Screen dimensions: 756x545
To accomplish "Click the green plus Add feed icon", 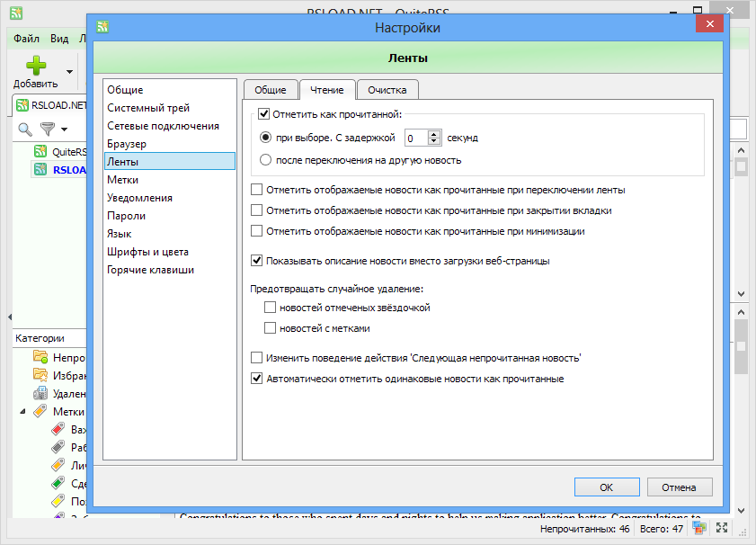I will 36,66.
